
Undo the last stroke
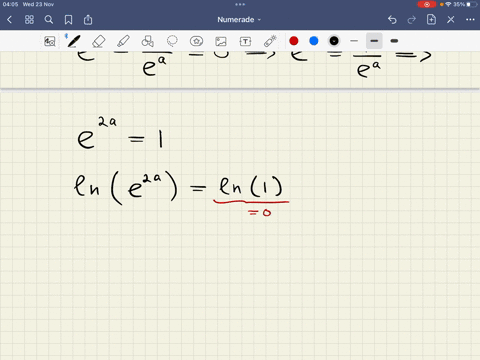[392, 20]
